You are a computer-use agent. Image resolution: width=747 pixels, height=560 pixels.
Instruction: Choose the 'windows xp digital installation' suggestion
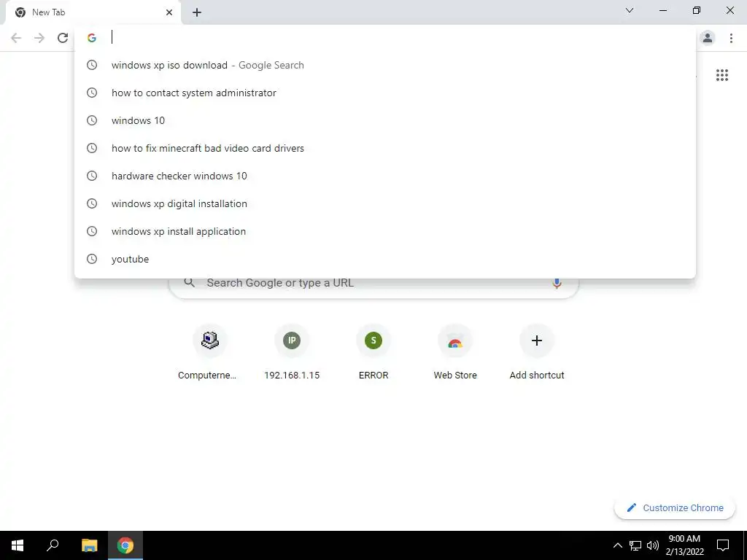[x=385, y=203]
